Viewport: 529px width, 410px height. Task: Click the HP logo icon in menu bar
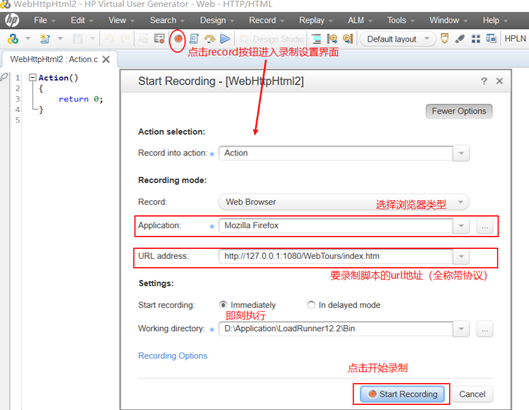[12, 20]
